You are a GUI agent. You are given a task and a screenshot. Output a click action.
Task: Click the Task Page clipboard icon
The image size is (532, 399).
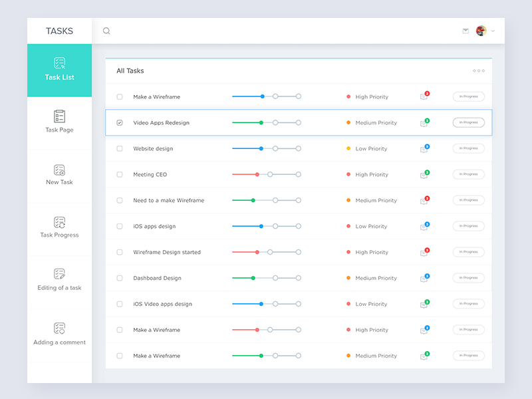click(60, 116)
